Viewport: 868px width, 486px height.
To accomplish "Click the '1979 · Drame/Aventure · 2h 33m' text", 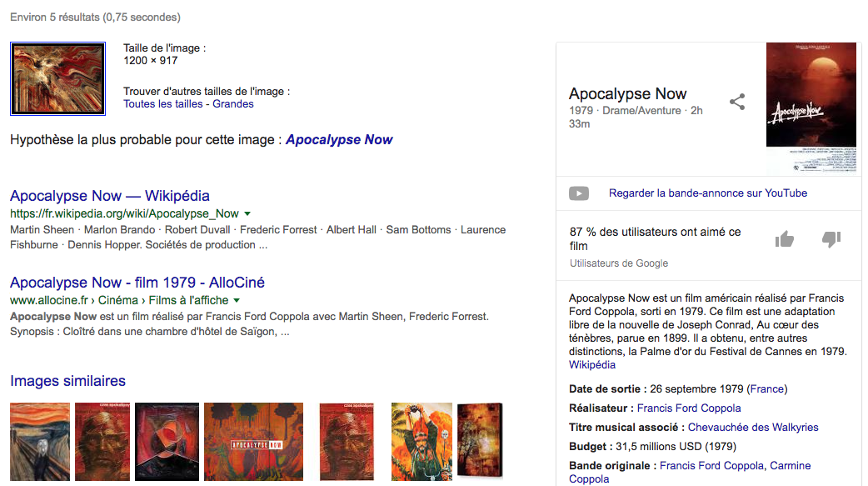I will pos(636,117).
